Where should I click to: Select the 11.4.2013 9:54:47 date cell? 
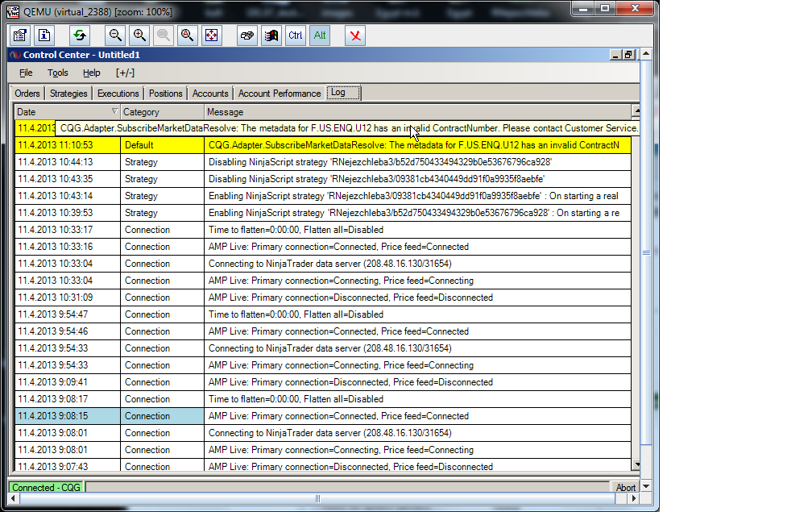click(68, 314)
